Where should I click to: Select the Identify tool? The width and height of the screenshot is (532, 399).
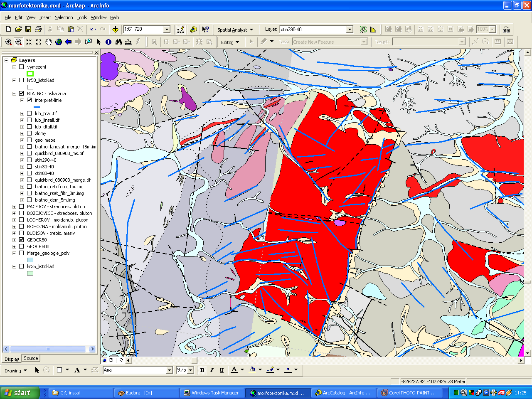[108, 42]
